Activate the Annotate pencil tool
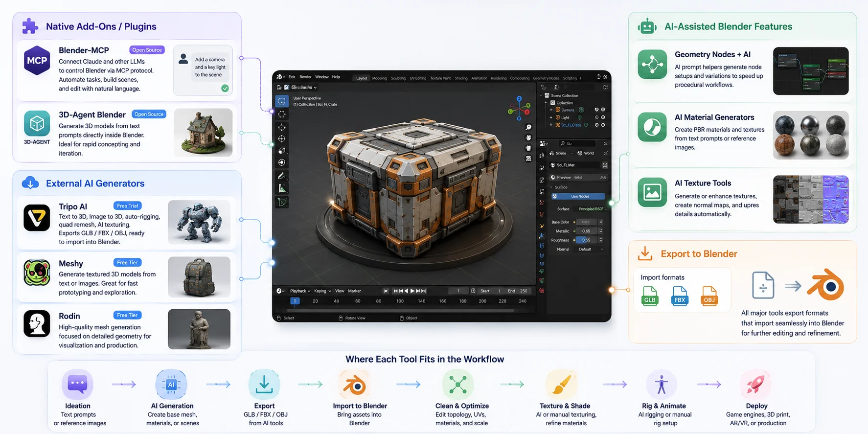This screenshot has width=868, height=434. coord(281,176)
